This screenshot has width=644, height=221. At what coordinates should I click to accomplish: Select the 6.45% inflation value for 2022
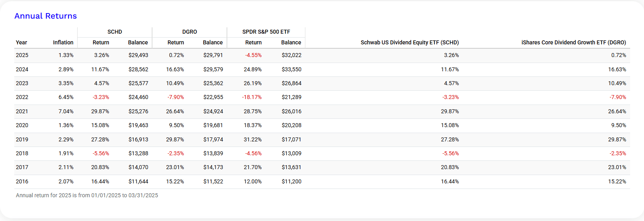pyautogui.click(x=66, y=97)
